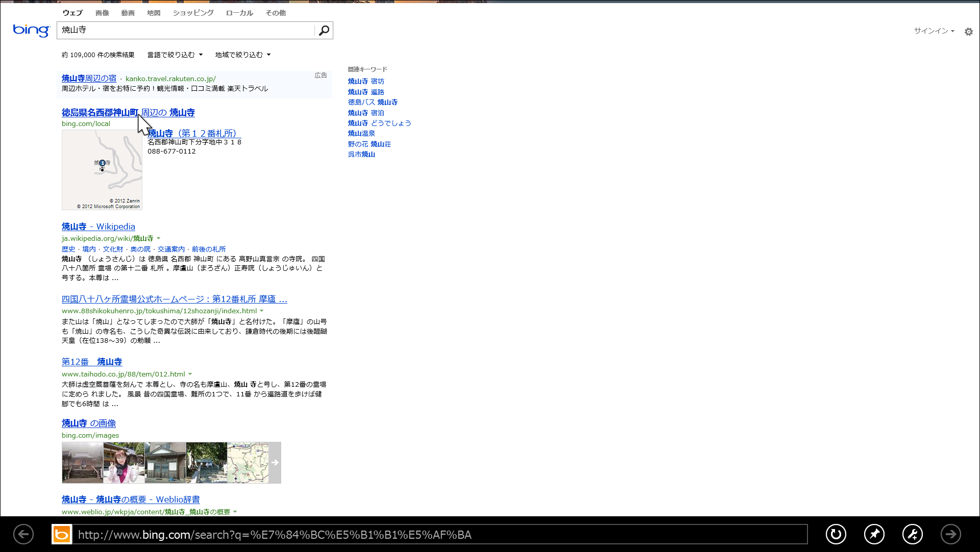Click related keyword 呉市焼山
The image size is (980, 552).
pyautogui.click(x=361, y=155)
